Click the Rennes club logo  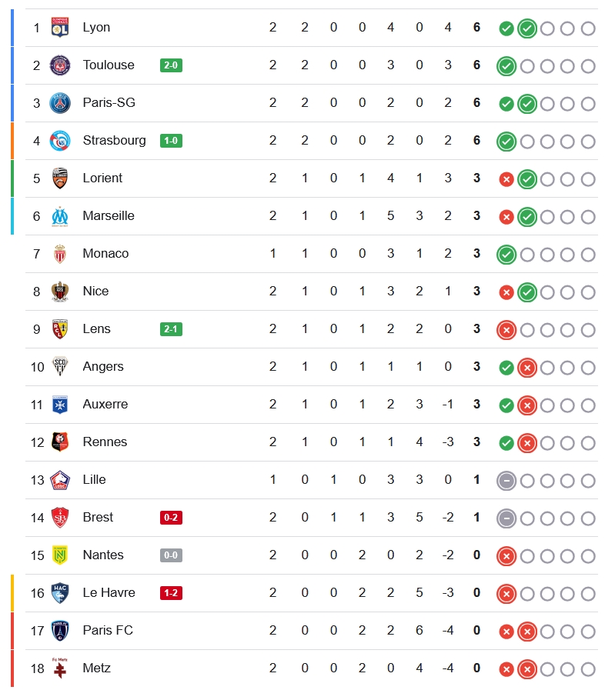pos(60,442)
